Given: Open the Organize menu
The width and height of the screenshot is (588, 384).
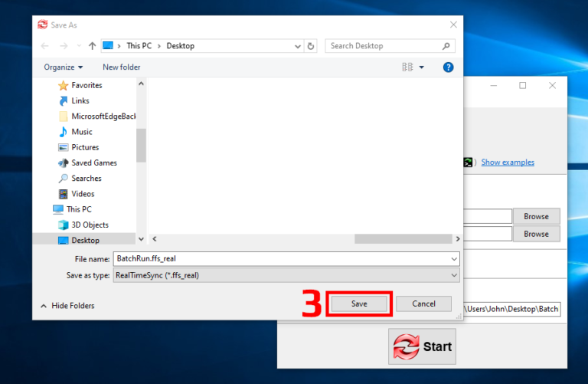Looking at the screenshot, I should coord(63,67).
